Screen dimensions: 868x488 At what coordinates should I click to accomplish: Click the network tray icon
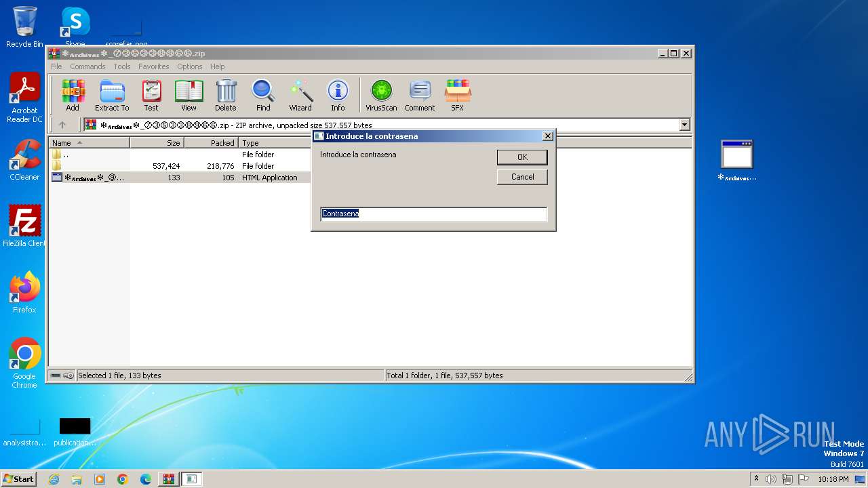click(x=787, y=479)
